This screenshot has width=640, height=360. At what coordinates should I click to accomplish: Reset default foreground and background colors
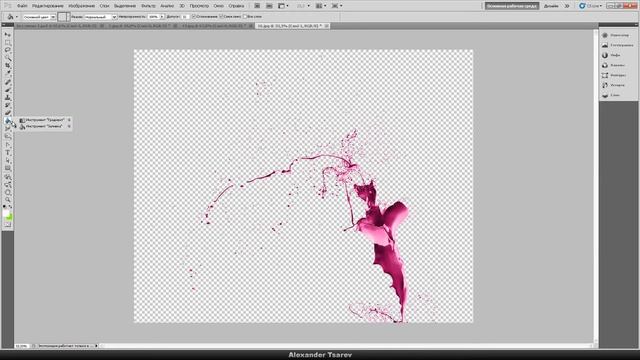click(x=4, y=207)
